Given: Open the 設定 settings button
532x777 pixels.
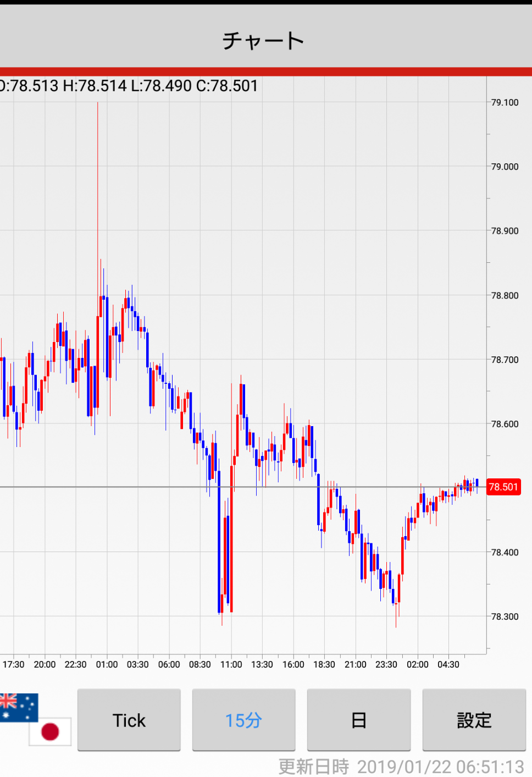Looking at the screenshot, I should (x=474, y=720).
